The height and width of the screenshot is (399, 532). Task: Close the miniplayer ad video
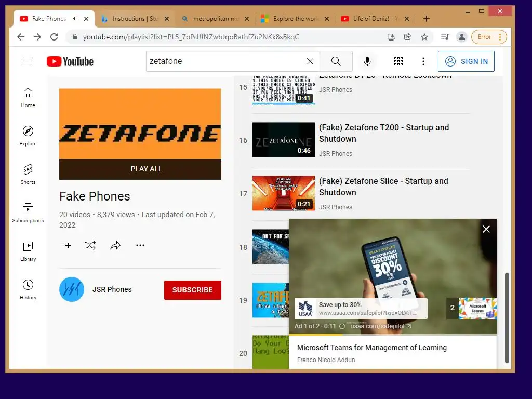pyautogui.click(x=486, y=229)
